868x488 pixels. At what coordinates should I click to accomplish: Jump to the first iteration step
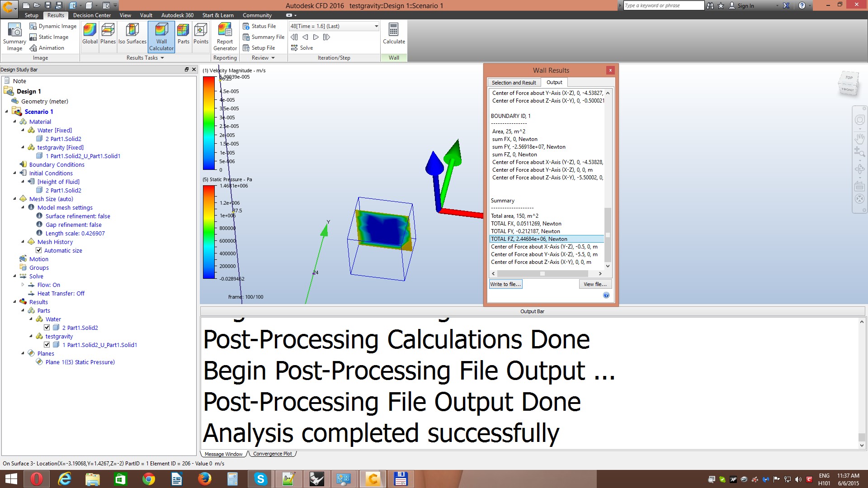tap(294, 37)
